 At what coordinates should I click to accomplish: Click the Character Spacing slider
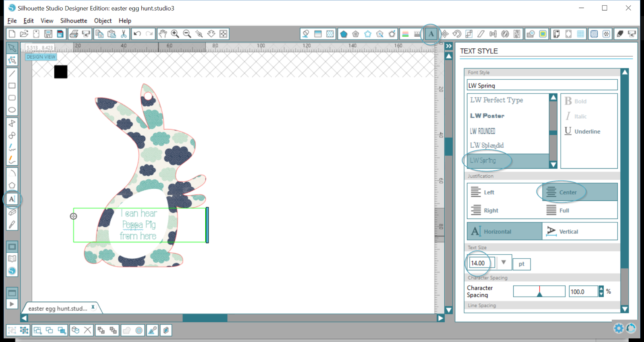pos(539,291)
